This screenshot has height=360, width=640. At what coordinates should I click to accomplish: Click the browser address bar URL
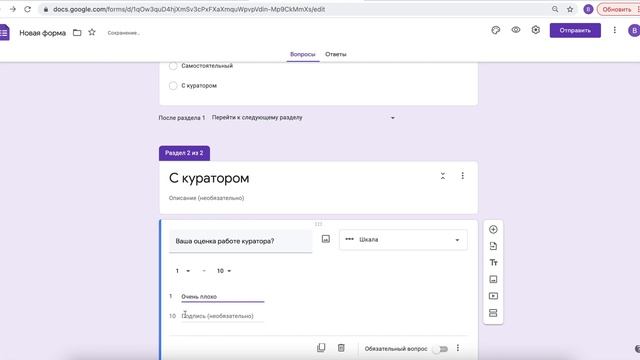tap(189, 9)
